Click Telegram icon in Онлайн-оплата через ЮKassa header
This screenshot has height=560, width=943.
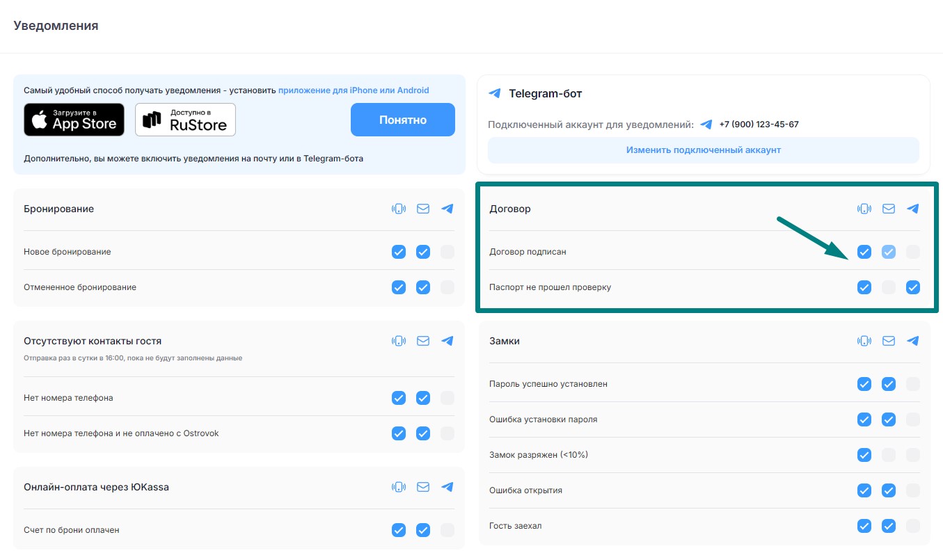tap(447, 487)
